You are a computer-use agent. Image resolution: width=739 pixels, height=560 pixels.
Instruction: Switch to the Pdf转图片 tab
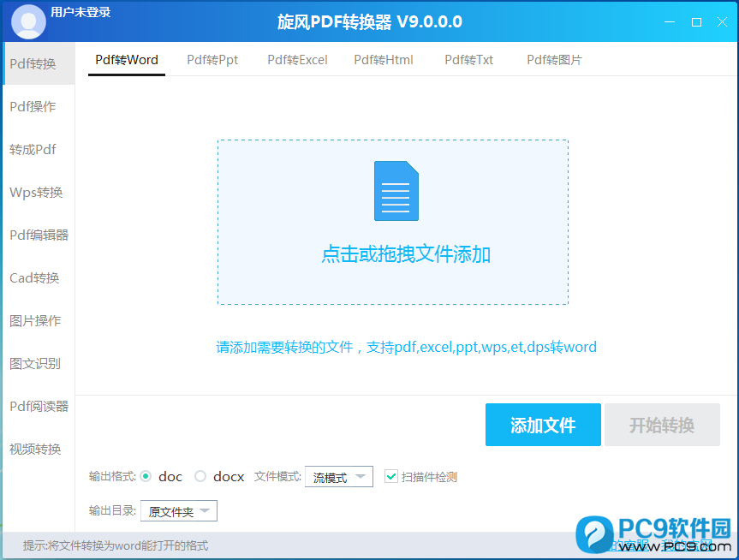[555, 60]
